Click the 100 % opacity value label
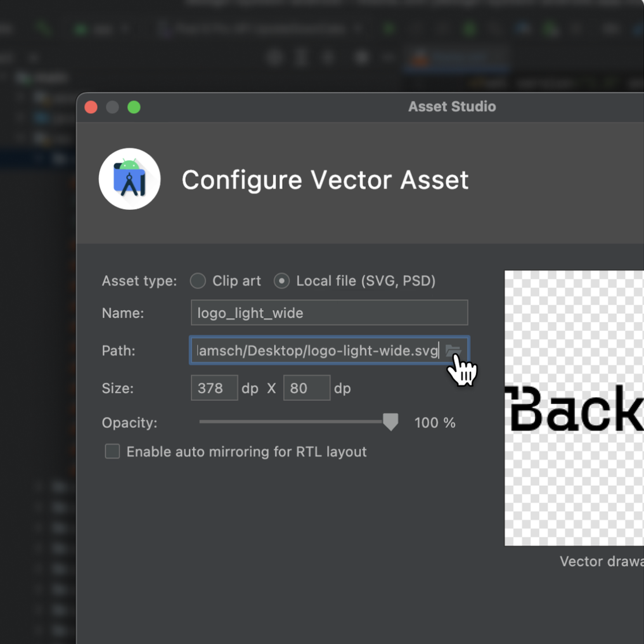 click(x=435, y=423)
